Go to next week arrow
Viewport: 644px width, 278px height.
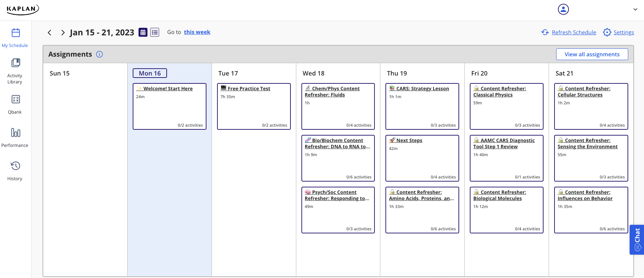tap(63, 33)
